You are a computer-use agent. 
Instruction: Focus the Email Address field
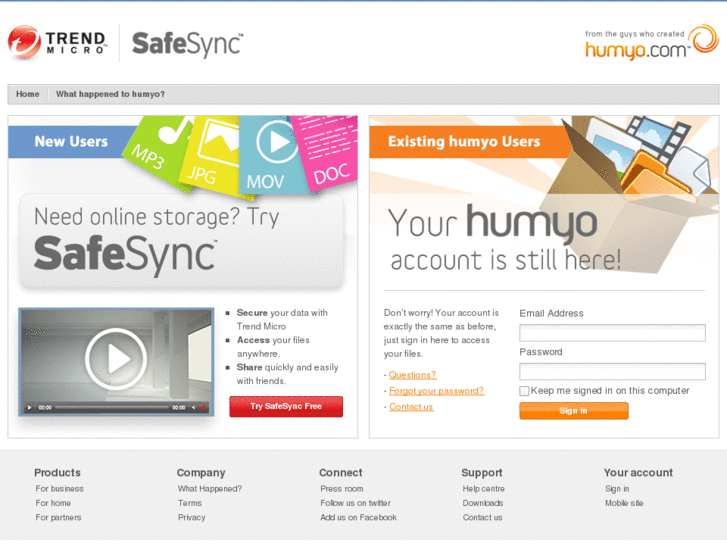[x=612, y=333]
